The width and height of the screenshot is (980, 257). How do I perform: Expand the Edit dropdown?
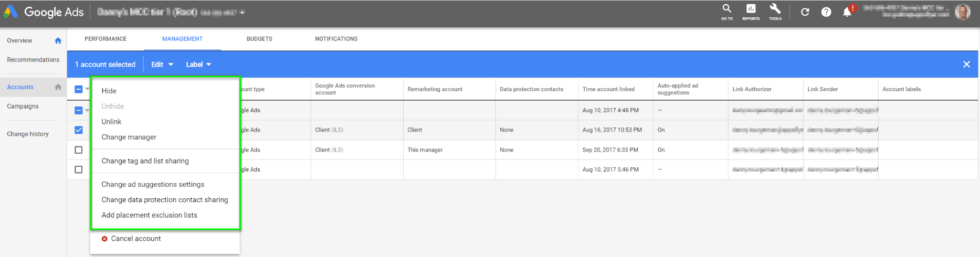[x=162, y=65]
